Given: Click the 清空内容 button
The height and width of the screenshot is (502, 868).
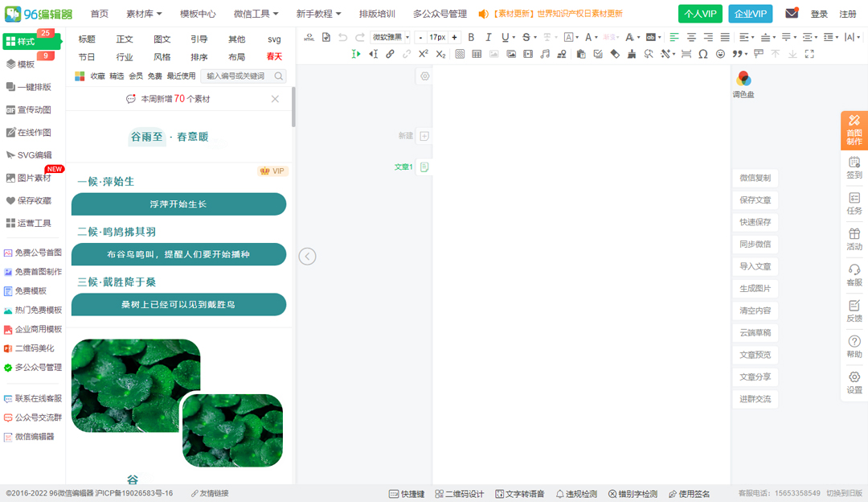Looking at the screenshot, I should tap(754, 310).
